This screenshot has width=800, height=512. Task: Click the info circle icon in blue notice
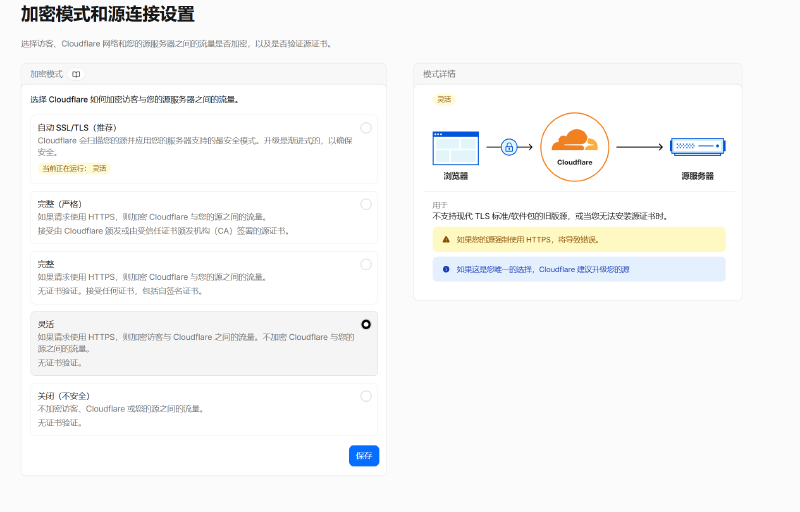(446, 269)
